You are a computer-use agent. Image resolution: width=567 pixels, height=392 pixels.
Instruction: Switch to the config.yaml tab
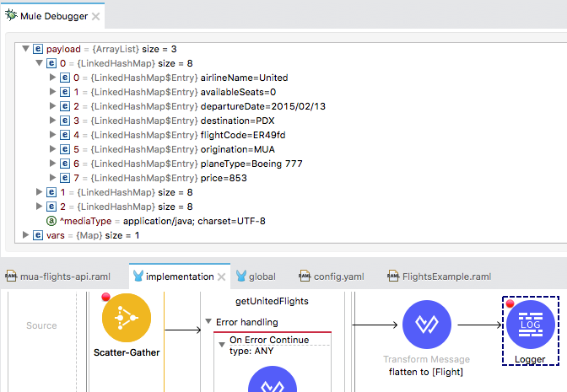(332, 277)
